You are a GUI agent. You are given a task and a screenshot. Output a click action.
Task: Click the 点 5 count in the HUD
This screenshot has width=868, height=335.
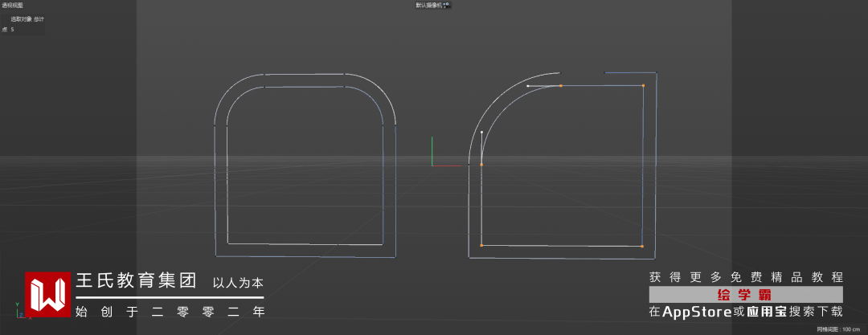coord(8,30)
